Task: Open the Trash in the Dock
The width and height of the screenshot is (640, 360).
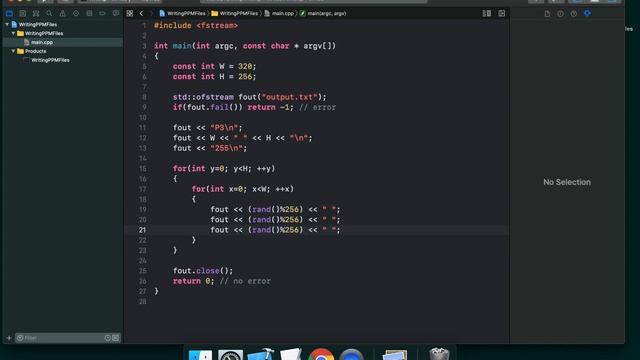Action: click(x=439, y=354)
